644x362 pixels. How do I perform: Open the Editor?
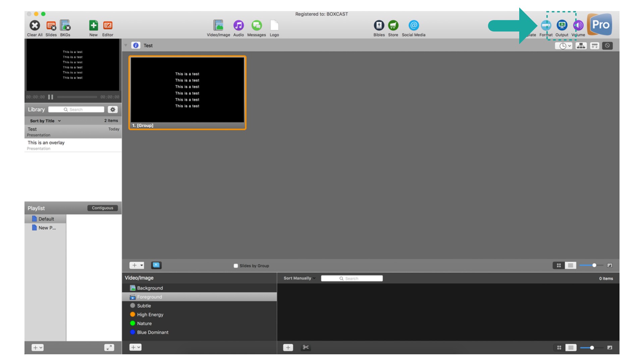click(108, 25)
